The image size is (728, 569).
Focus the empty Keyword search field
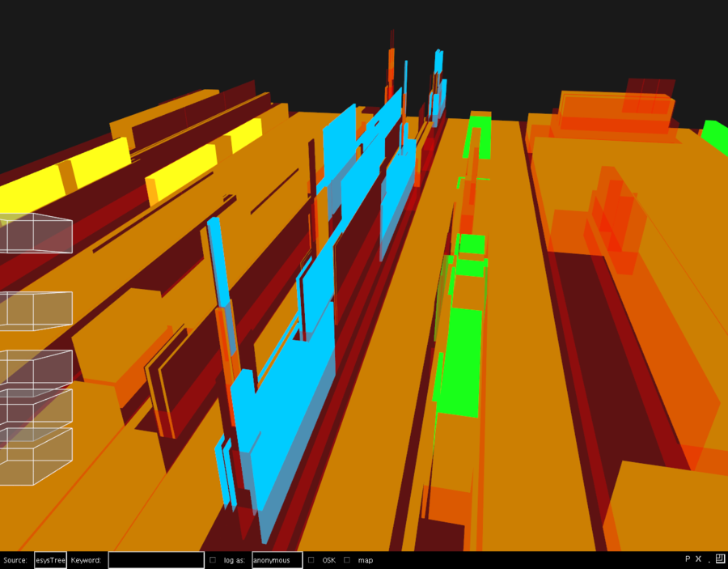[x=156, y=560]
